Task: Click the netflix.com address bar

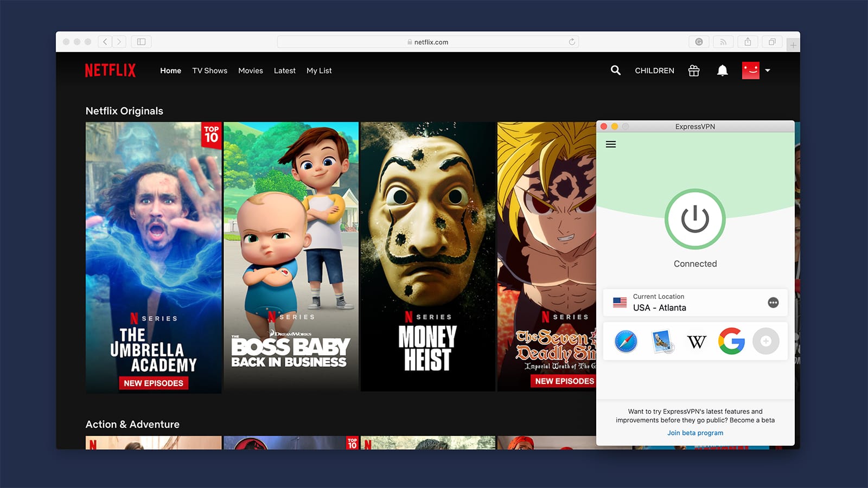Action: pyautogui.click(x=427, y=42)
